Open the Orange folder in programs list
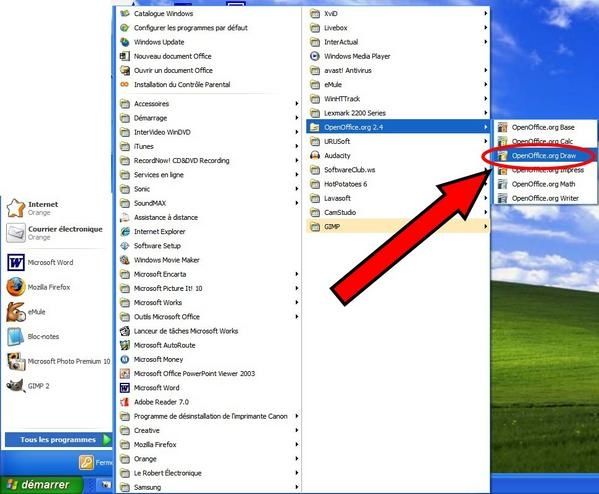 [145, 459]
